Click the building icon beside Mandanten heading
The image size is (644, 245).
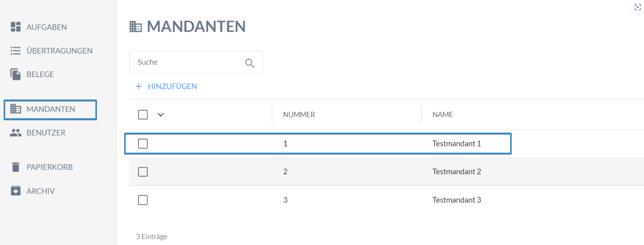tap(136, 27)
